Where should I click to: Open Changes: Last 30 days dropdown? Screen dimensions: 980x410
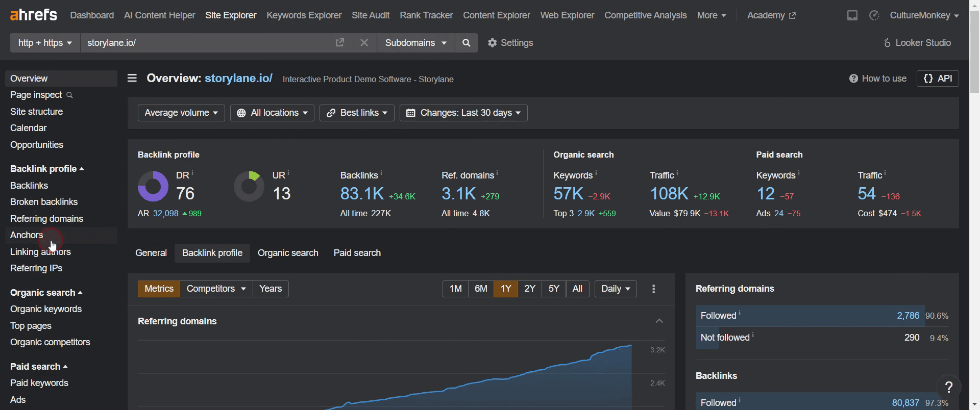pos(463,113)
